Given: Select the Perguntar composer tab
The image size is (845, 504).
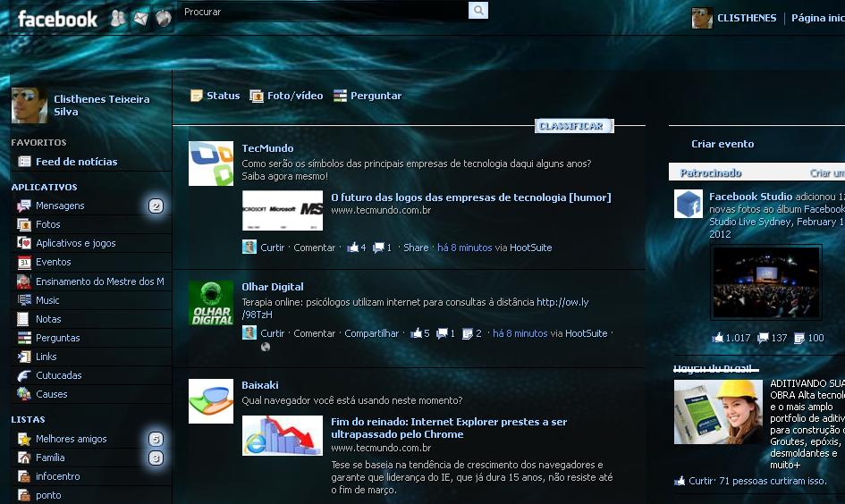Looking at the screenshot, I should [x=368, y=96].
